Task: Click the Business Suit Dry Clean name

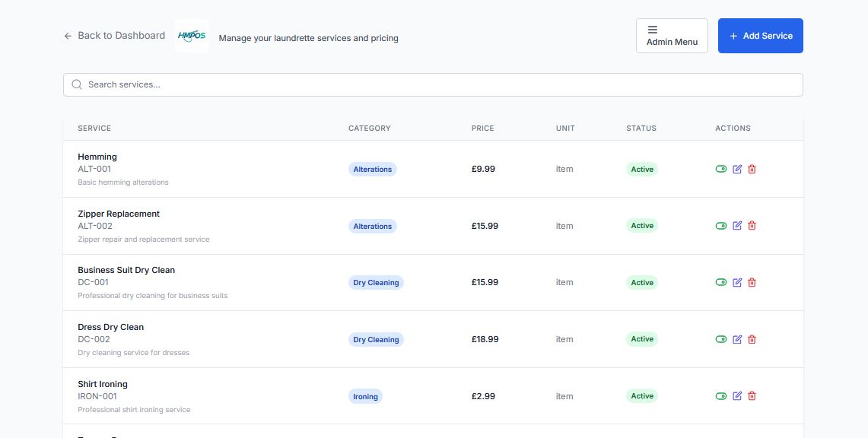Action: (126, 271)
